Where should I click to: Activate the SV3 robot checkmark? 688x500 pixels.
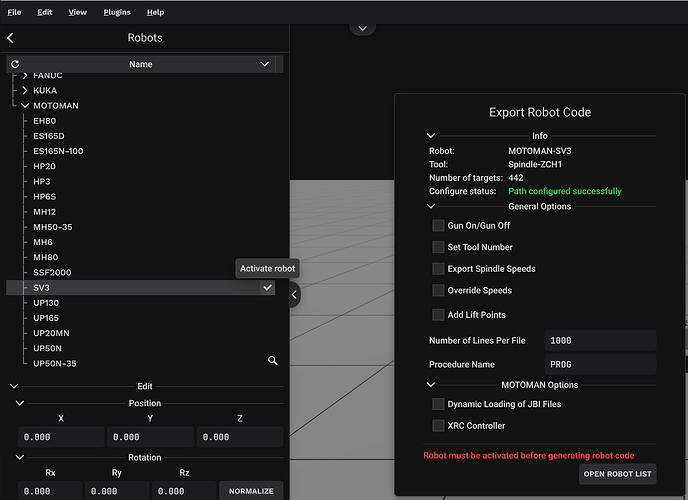[267, 288]
